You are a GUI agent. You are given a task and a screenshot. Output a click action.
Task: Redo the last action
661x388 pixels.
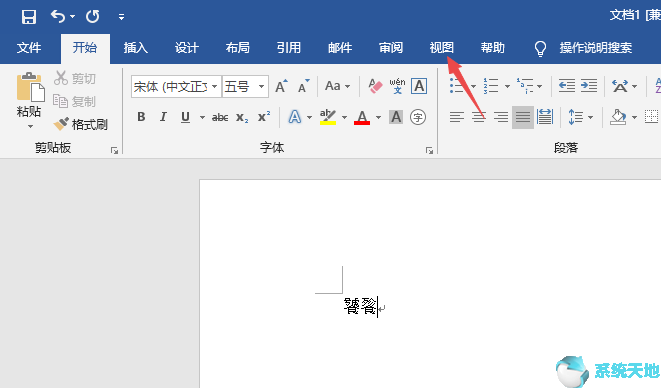click(x=92, y=16)
